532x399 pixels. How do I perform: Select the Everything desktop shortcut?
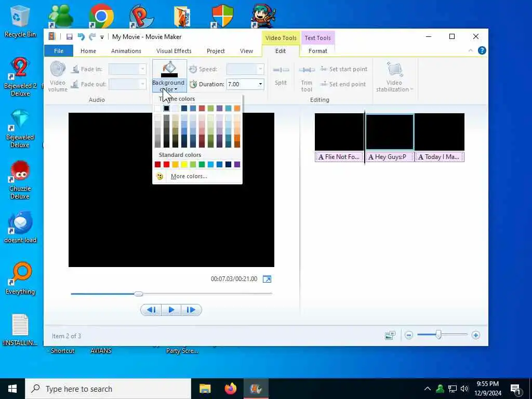click(x=20, y=279)
